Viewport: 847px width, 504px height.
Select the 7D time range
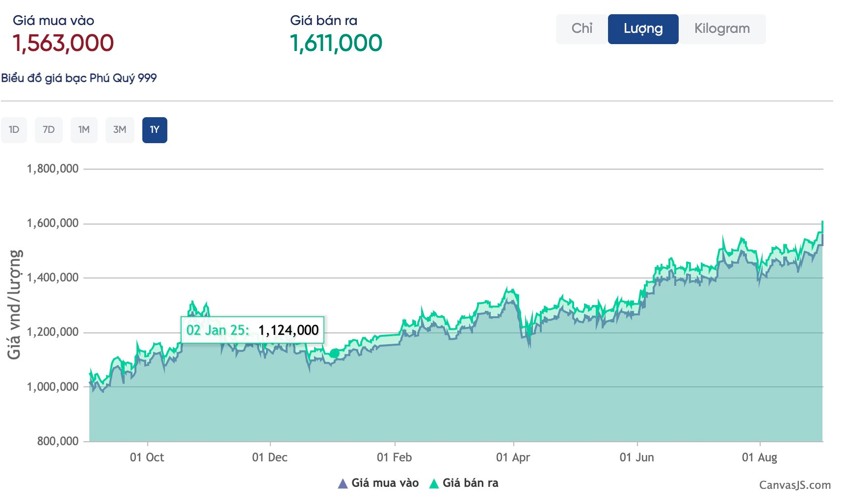(49, 130)
